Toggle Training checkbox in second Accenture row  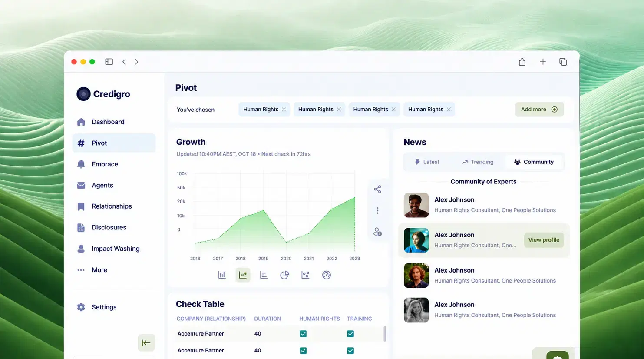pos(350,351)
